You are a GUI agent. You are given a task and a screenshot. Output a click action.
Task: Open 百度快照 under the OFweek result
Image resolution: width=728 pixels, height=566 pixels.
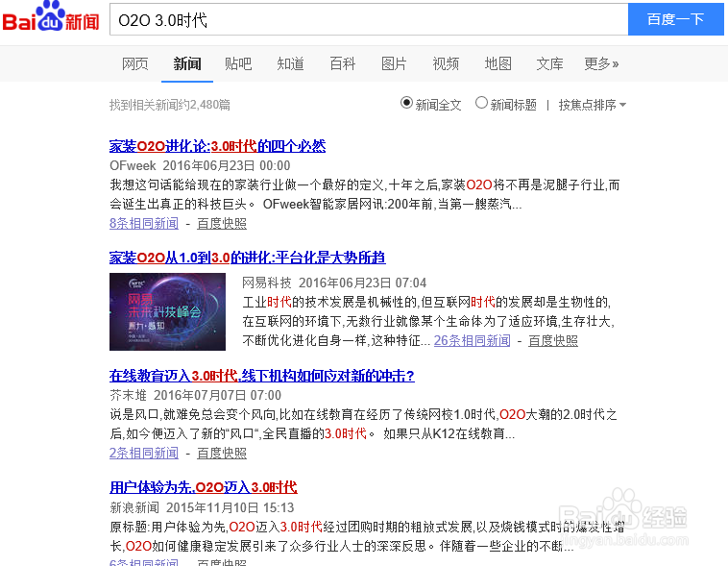[222, 223]
